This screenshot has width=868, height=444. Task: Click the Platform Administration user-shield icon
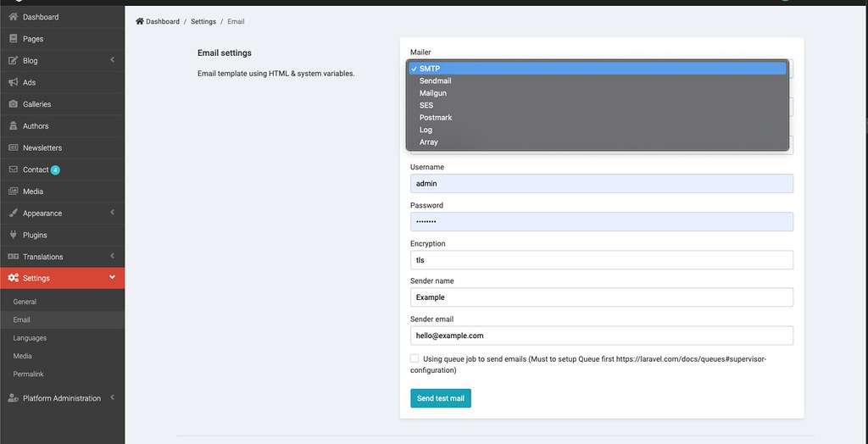tap(14, 398)
